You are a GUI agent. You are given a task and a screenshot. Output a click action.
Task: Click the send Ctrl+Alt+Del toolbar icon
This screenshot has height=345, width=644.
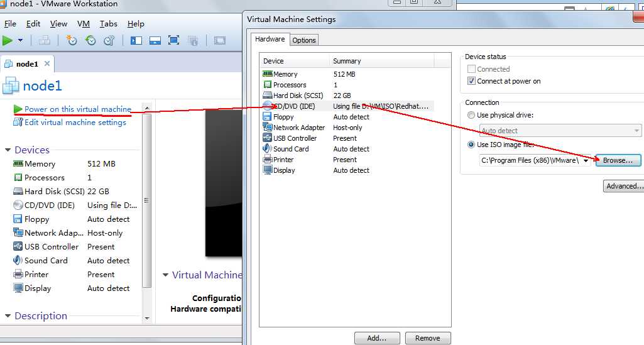pyautogui.click(x=45, y=40)
